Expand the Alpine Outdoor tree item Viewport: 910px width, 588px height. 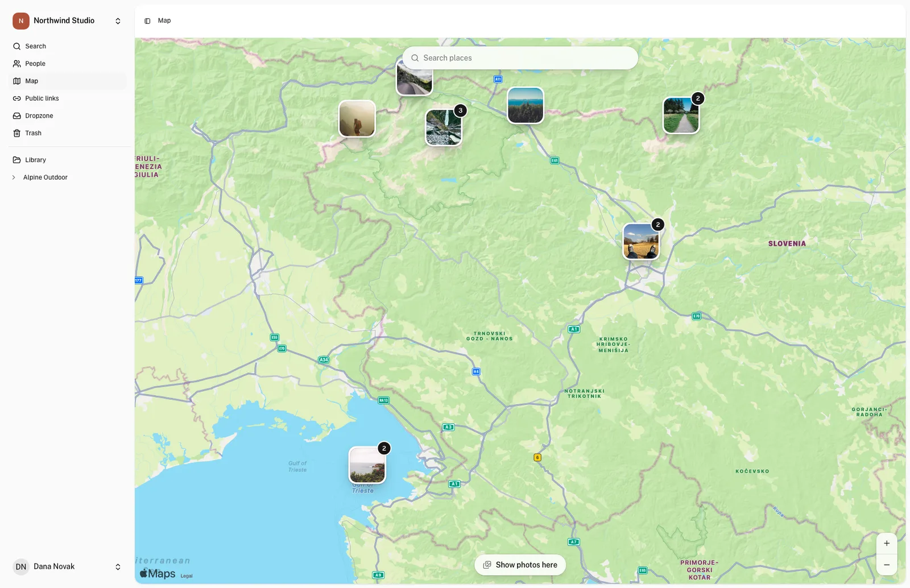[14, 177]
